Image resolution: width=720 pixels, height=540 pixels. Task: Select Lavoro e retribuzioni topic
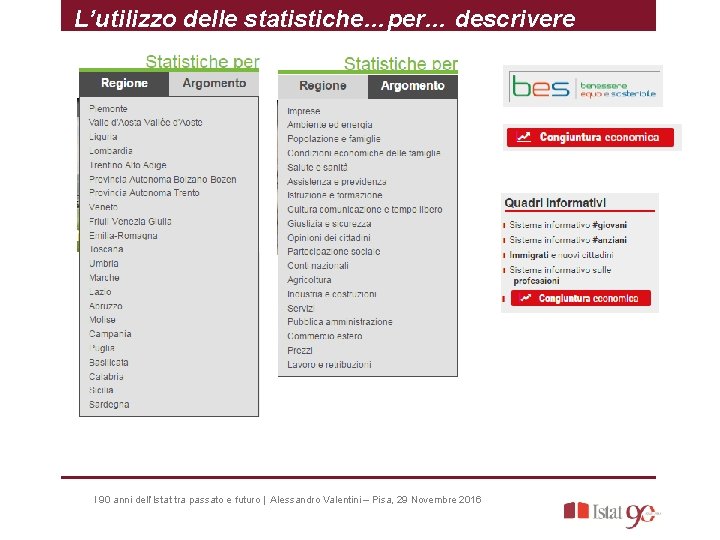coord(329,365)
